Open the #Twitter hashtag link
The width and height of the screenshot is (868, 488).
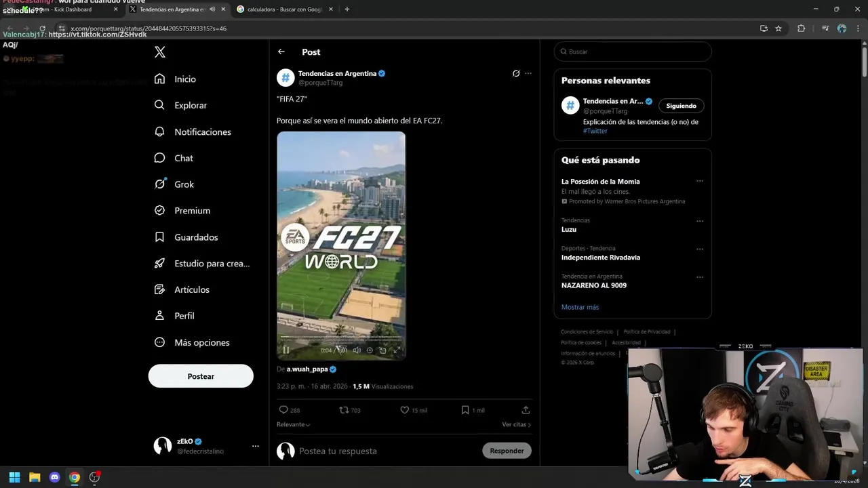tap(595, 131)
